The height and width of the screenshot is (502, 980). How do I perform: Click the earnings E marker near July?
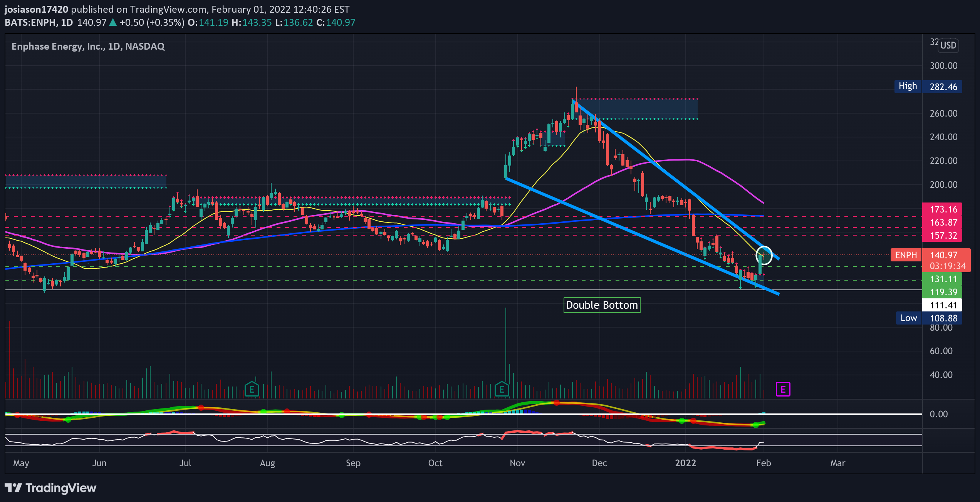click(x=252, y=389)
